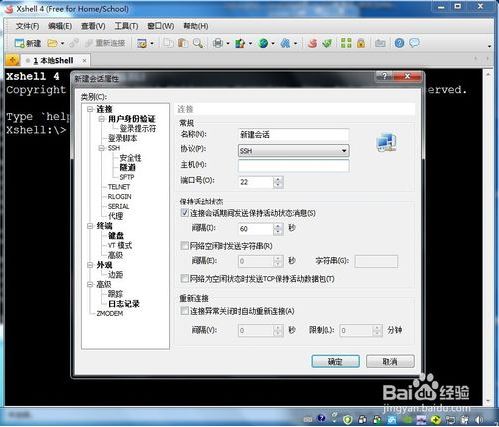499x427 pixels.
Task: Click the Print icon in toolbar
Action: [x=218, y=43]
